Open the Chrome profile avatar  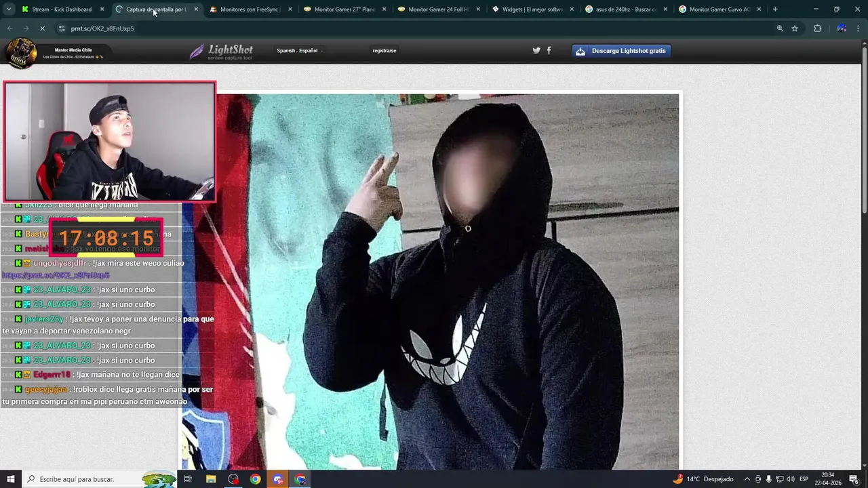click(x=842, y=28)
